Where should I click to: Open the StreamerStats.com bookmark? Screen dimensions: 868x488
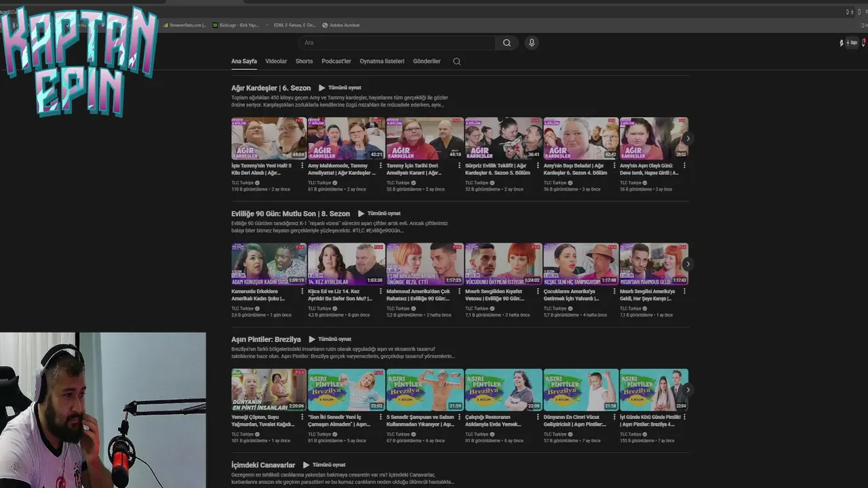coord(184,25)
